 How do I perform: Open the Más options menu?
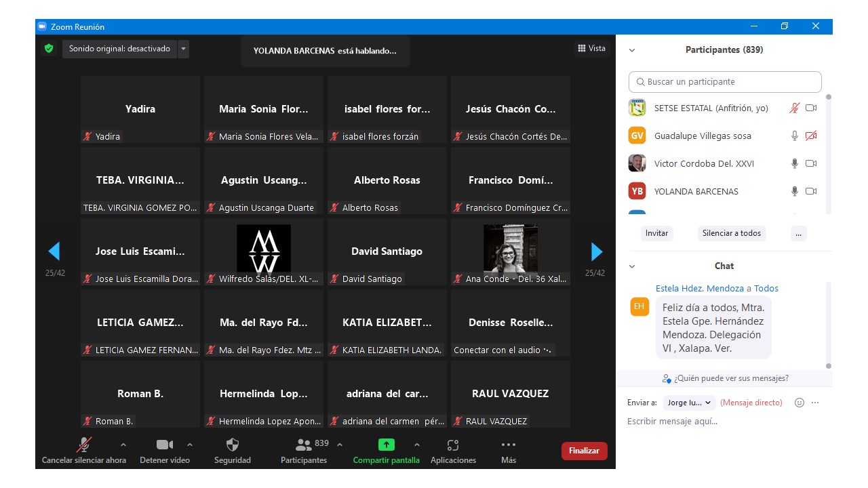509,451
